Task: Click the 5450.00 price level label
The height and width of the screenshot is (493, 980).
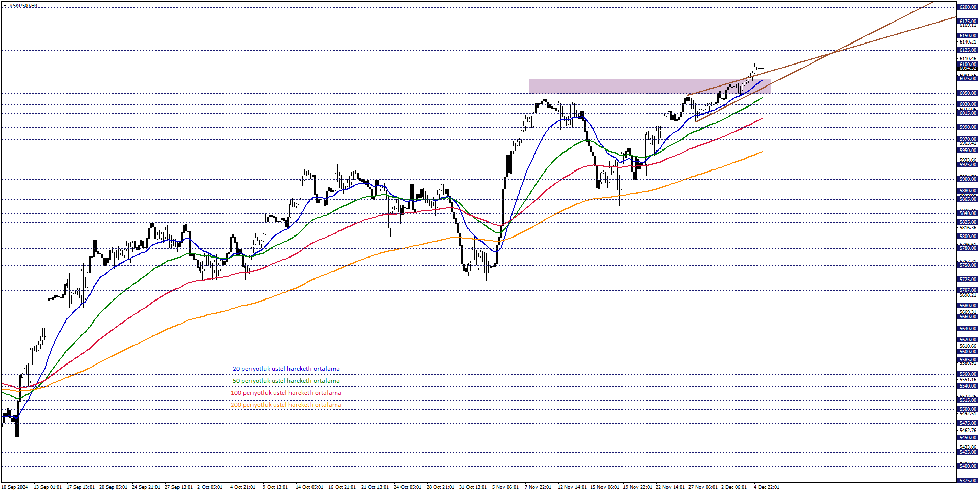Action: (x=968, y=438)
